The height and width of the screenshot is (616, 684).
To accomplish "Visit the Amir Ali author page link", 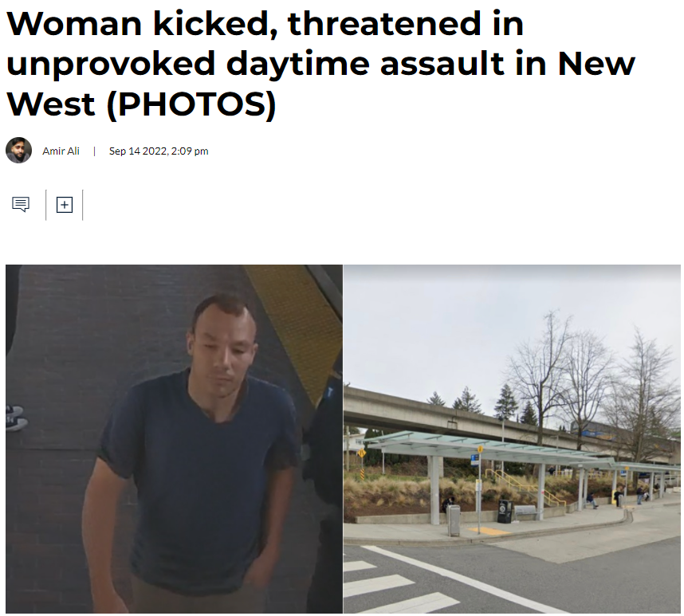I will (61, 151).
